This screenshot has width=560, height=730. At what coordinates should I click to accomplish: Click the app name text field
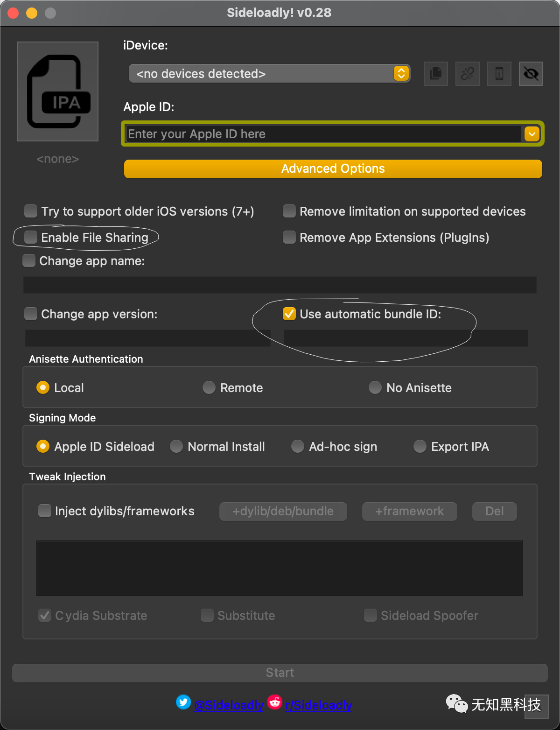280,285
